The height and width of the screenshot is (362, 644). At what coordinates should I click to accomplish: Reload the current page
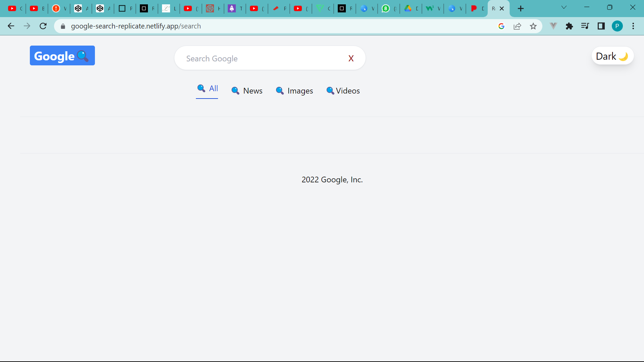[x=43, y=26]
